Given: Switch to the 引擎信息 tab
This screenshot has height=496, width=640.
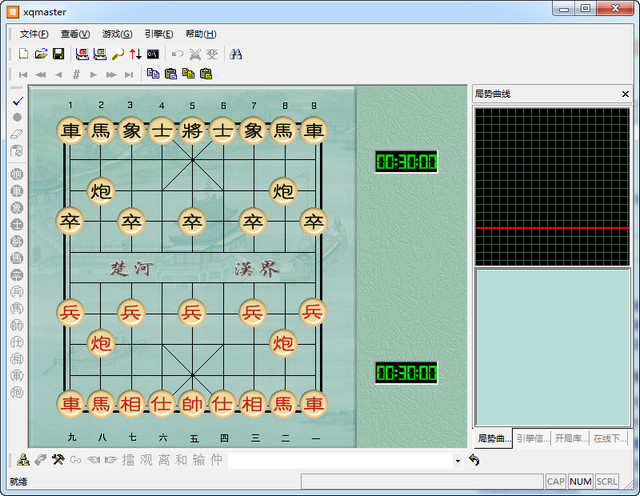Looking at the screenshot, I should click(532, 438).
